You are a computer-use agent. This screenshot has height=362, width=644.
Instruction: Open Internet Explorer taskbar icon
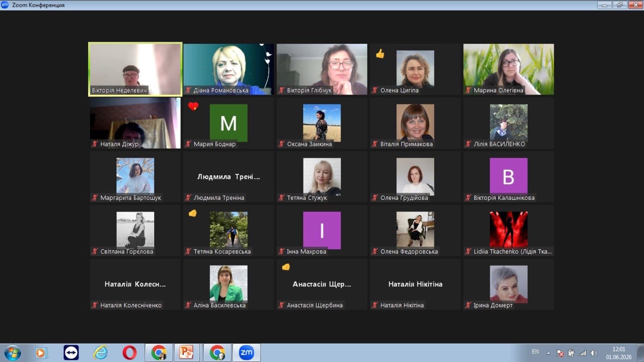[x=101, y=353]
